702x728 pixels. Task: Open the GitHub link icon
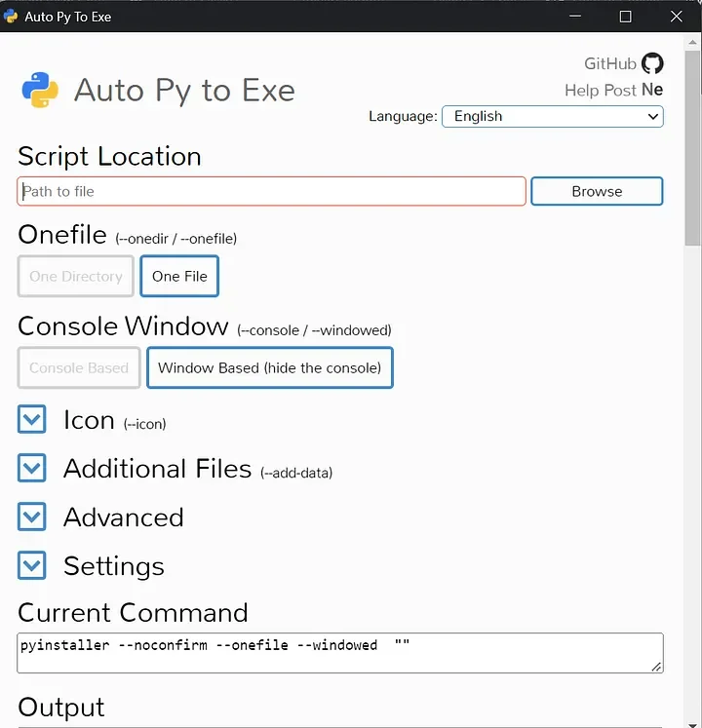[x=652, y=63]
